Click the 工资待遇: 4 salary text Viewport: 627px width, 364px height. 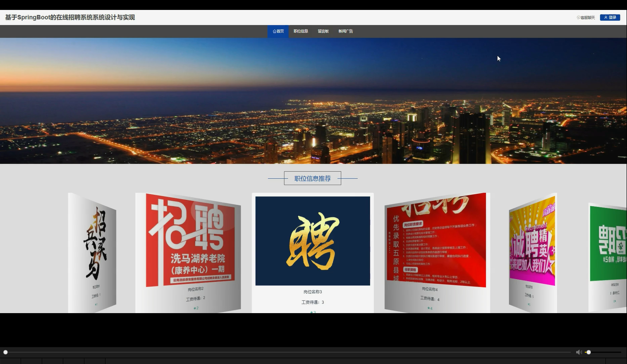430,298
